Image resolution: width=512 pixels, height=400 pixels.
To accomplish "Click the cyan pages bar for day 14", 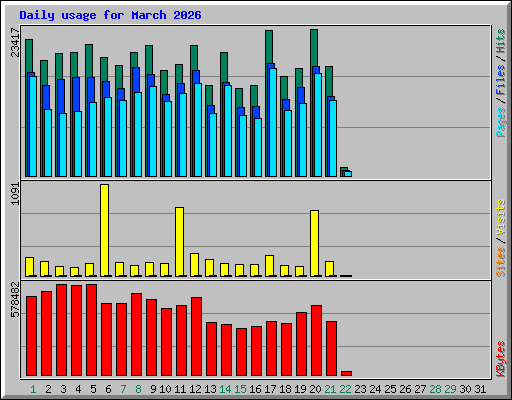I will click(x=228, y=131).
